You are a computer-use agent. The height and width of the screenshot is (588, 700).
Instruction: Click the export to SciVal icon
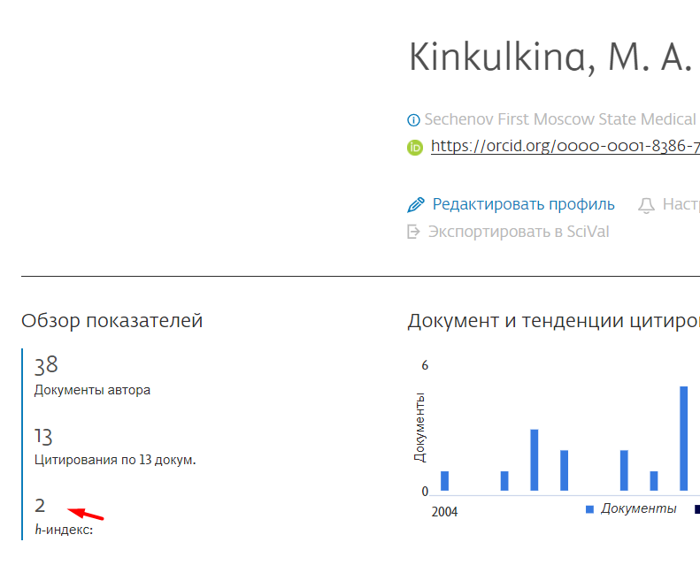click(x=413, y=232)
